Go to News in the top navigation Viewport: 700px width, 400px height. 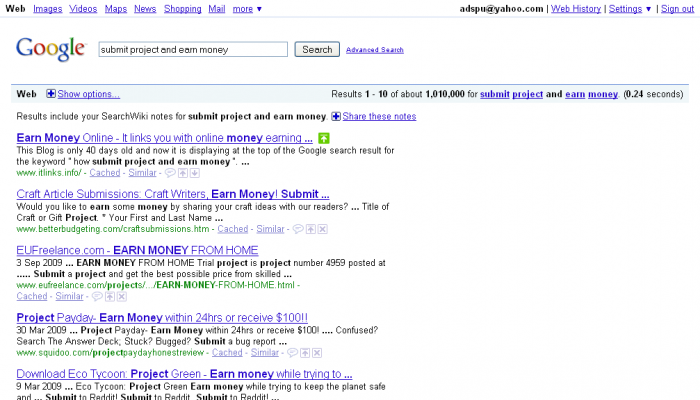point(145,9)
